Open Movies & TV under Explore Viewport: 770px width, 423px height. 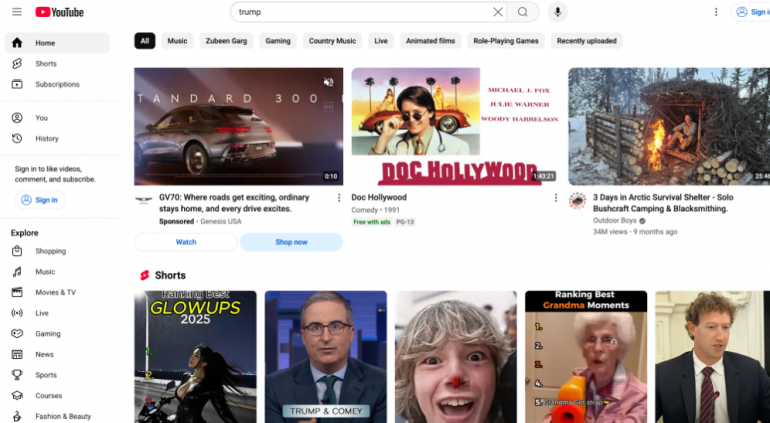coord(57,292)
